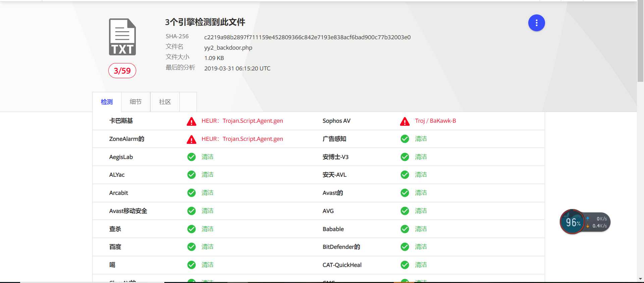This screenshot has height=283, width=644.
Task: Switch to the 检测 tab
Action: pos(107,102)
